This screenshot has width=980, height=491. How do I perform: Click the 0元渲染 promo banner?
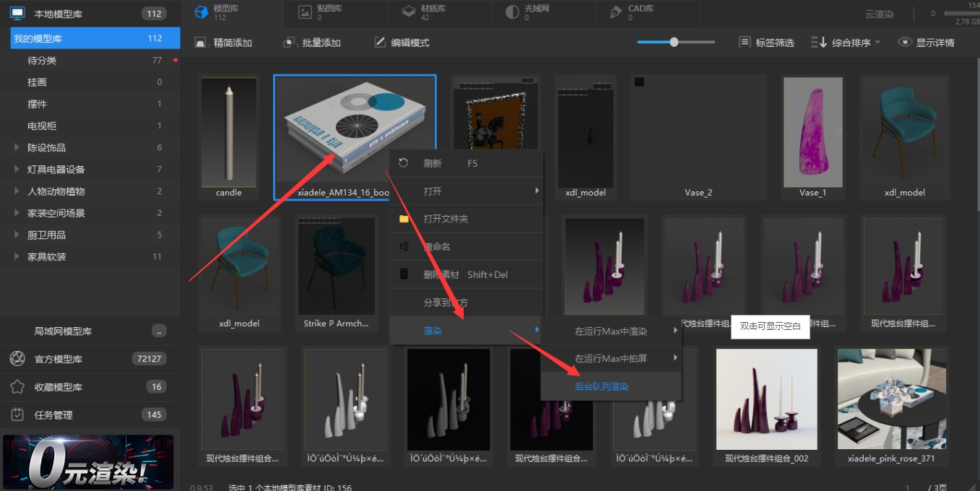coord(88,462)
